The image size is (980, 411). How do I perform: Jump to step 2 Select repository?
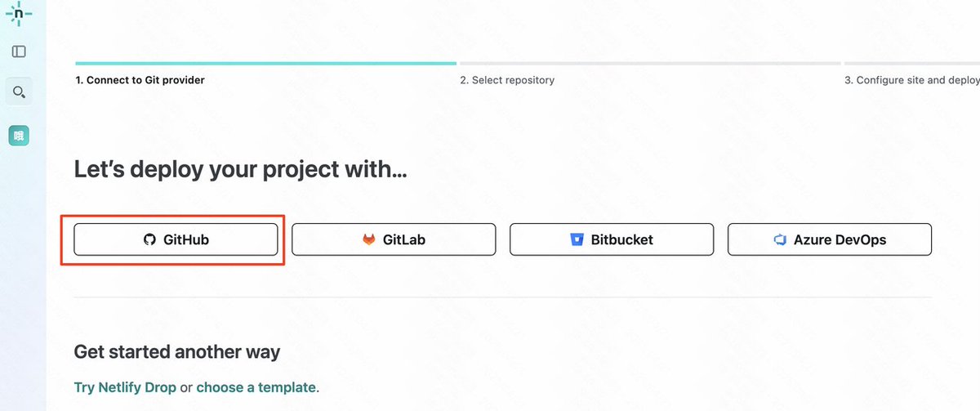pos(506,80)
